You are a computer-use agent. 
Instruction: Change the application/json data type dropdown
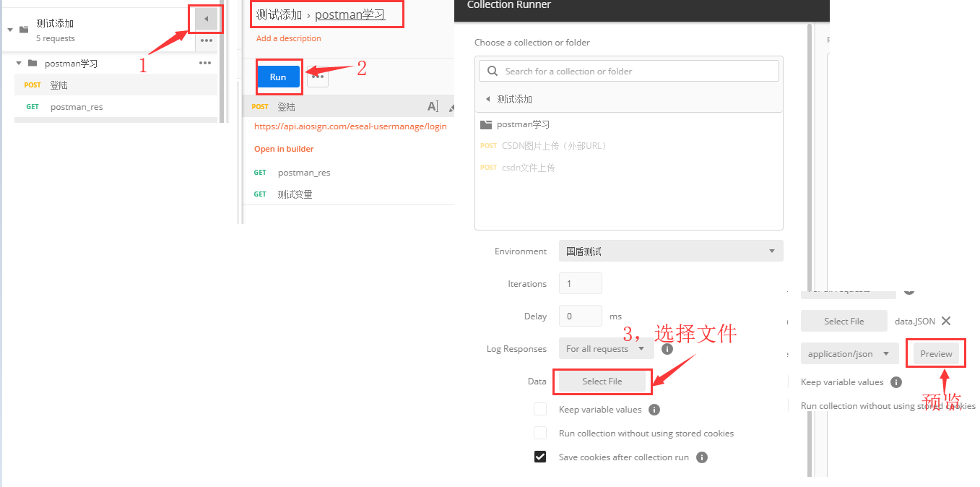[x=849, y=353]
